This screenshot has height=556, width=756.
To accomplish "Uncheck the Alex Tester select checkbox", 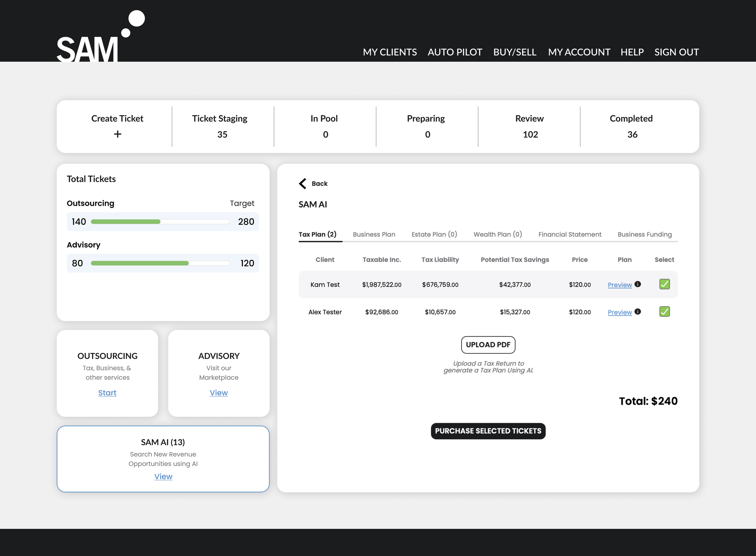I will coord(664,312).
